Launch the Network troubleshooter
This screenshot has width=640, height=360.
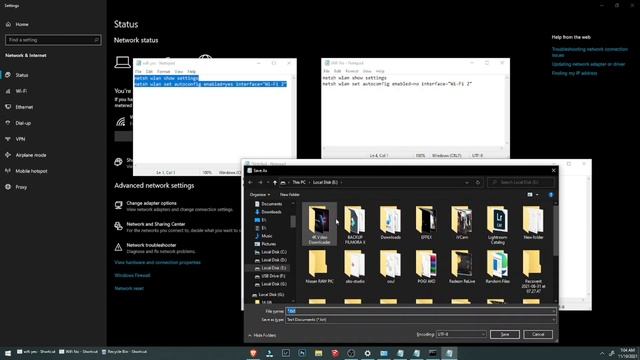[x=151, y=245]
